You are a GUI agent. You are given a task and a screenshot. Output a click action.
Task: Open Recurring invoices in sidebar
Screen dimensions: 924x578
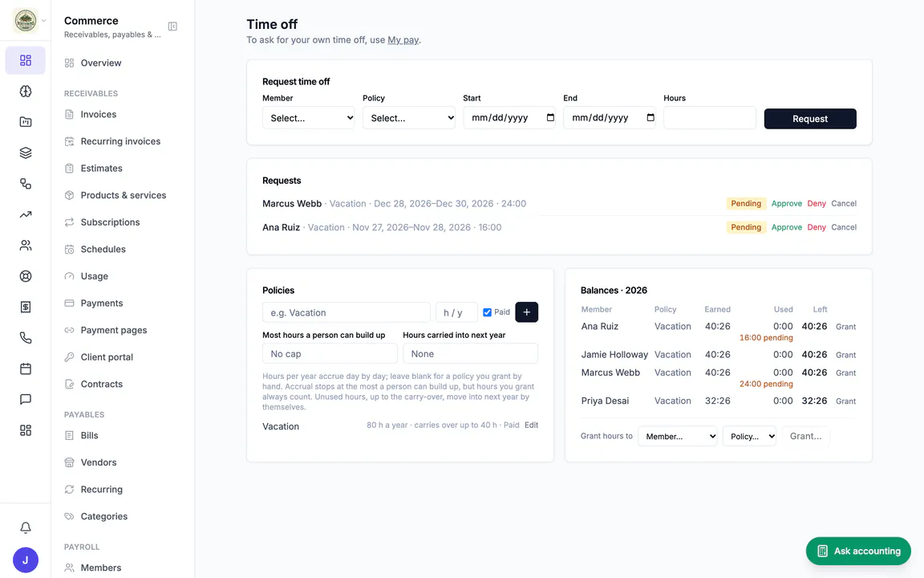[120, 141]
